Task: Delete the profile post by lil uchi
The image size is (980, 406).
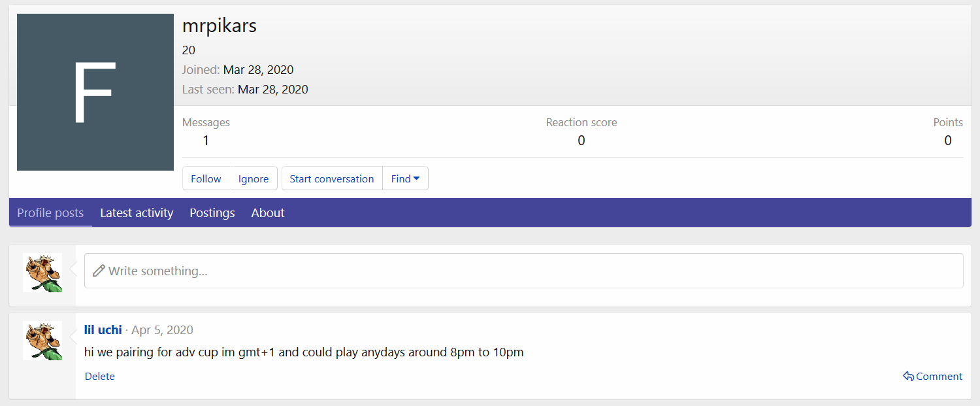Action: coord(100,377)
